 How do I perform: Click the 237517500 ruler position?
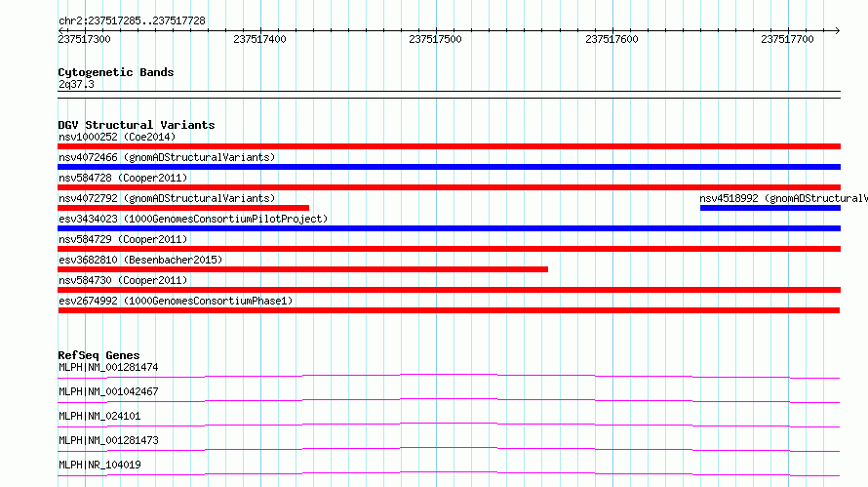435,39
